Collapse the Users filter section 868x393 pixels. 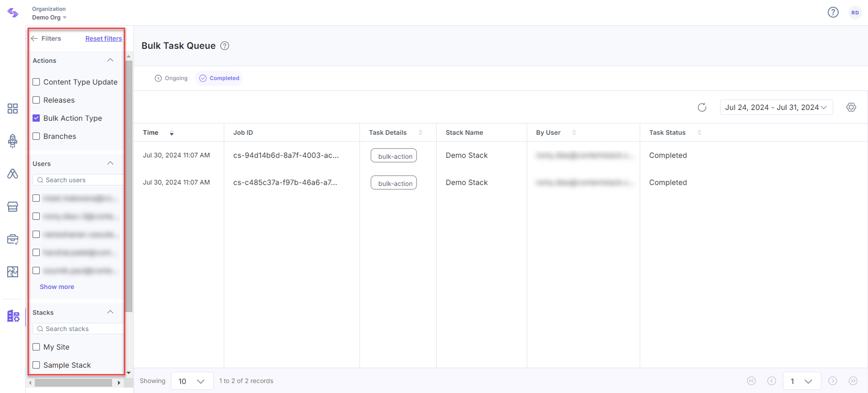(x=110, y=163)
